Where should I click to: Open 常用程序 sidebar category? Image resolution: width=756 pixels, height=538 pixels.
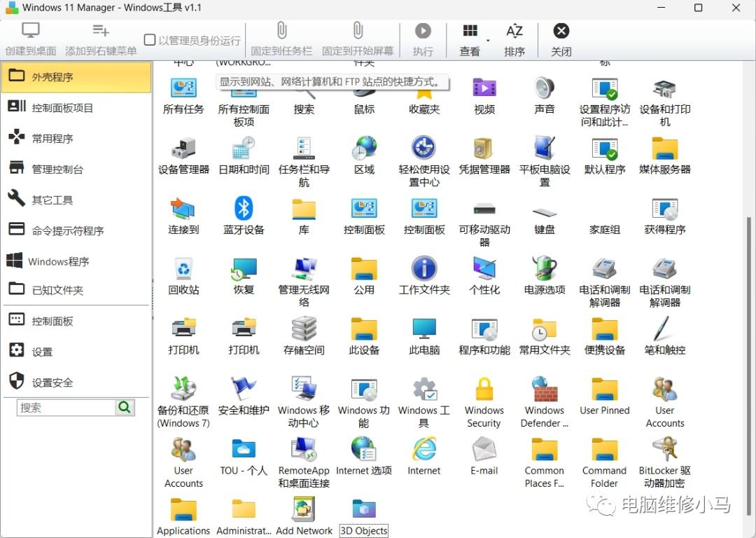76,139
